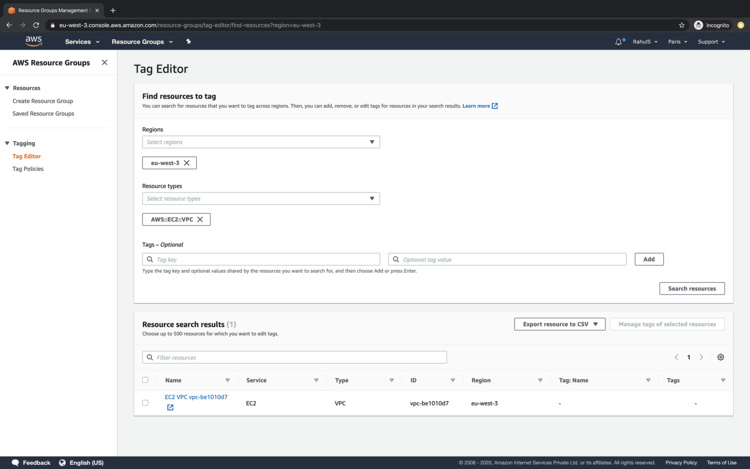Click the Tag key input field
The width and height of the screenshot is (750, 469).
[x=261, y=259]
